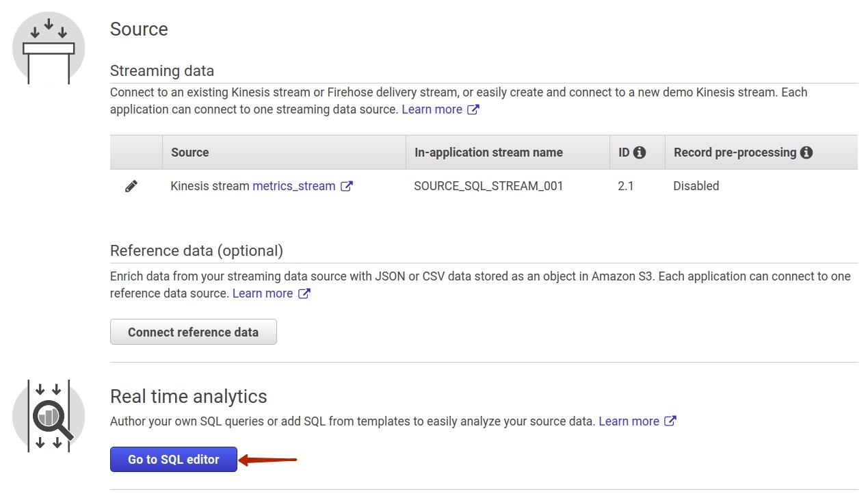Click the pencil edit icon for metrics_stream

(x=131, y=186)
